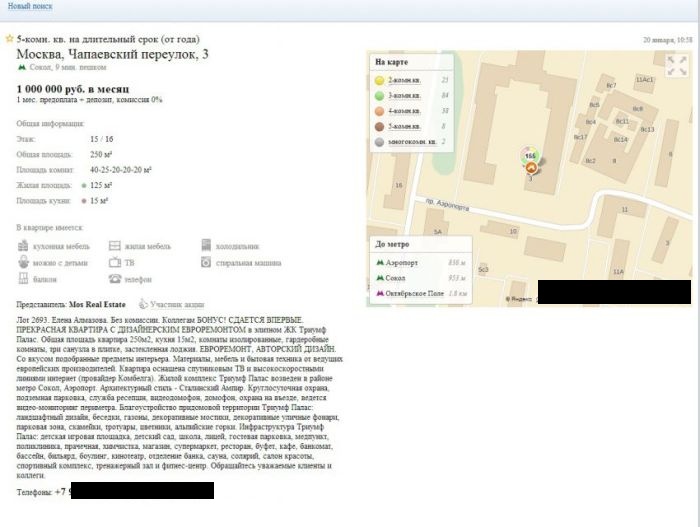Click the green metro icon near Сокол subtitle
Image resolution: width=700 pixels, height=527 pixels.
click(23, 67)
